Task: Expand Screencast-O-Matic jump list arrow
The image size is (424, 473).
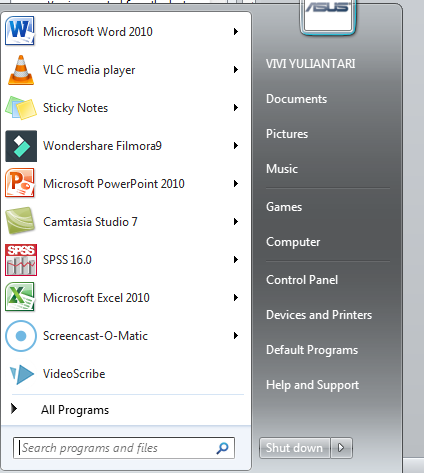Action: 236,336
